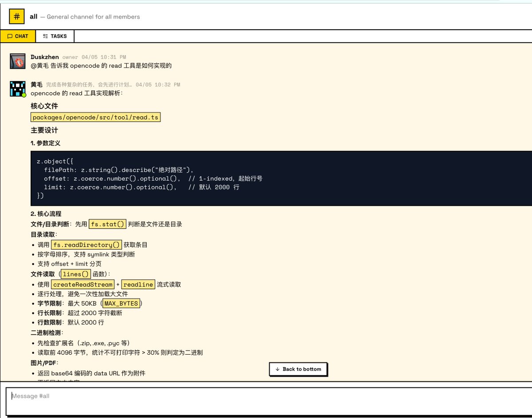Click the "1. 参数定义" heading
532x418 pixels.
(46, 143)
